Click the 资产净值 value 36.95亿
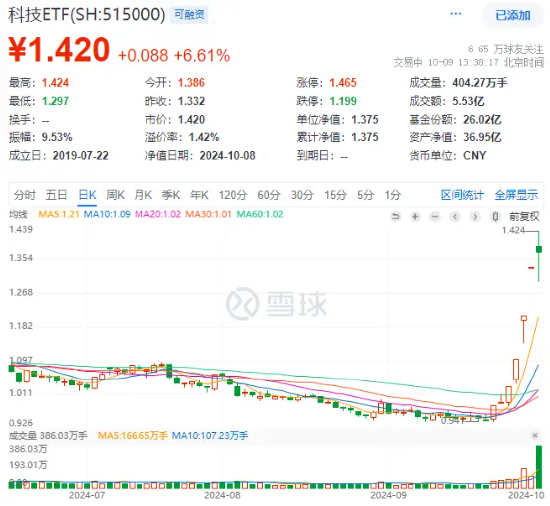 (482, 137)
